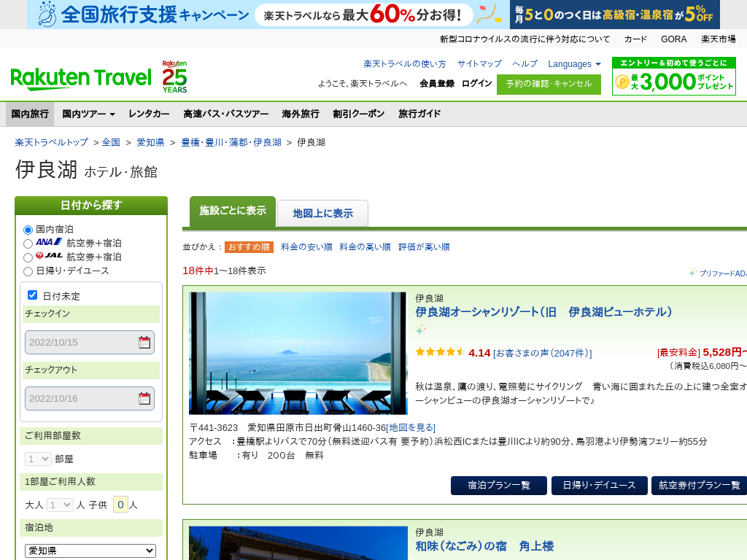
Task: Open the 旅行ガイド menu item
Action: (x=419, y=114)
